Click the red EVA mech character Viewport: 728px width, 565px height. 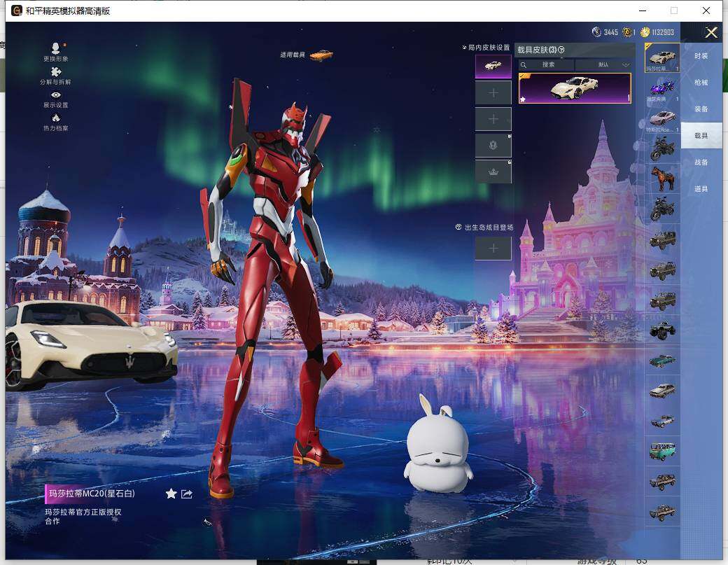point(274,288)
